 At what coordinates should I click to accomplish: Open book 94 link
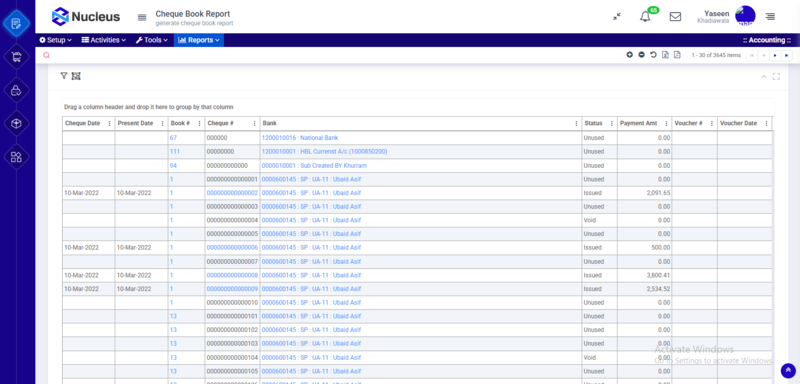click(x=173, y=166)
